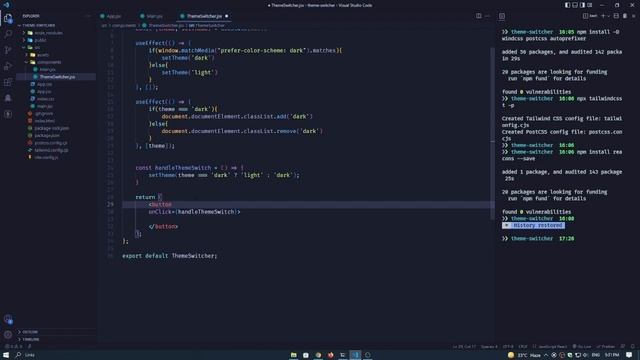Click line number 29 in the gutter
The width and height of the screenshot is (640, 360).
[x=110, y=204]
